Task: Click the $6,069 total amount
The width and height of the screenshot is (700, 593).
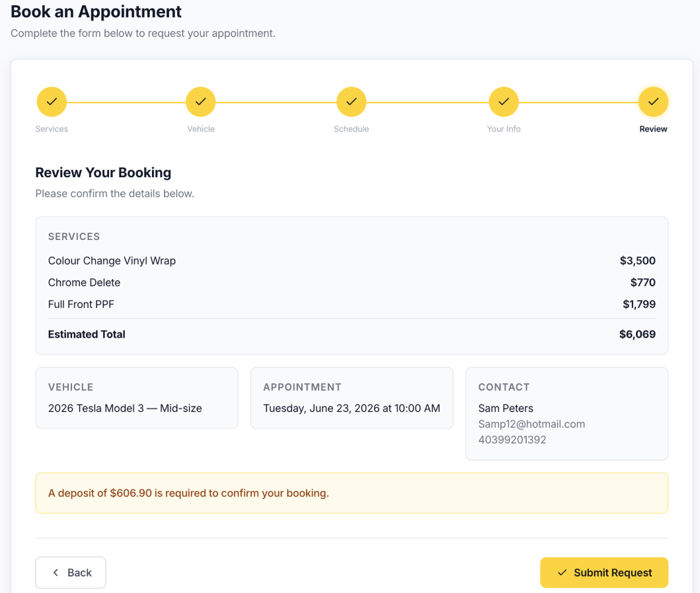Action: (x=637, y=335)
